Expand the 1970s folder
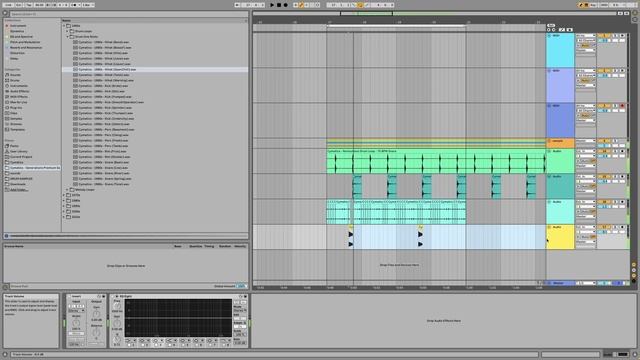640x360 pixels. (64, 195)
